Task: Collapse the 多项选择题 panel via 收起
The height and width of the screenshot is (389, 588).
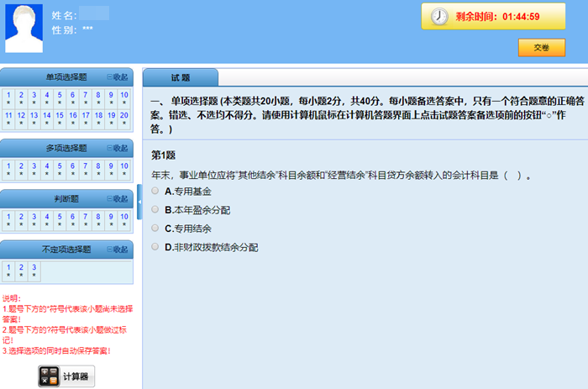Action: pos(118,148)
